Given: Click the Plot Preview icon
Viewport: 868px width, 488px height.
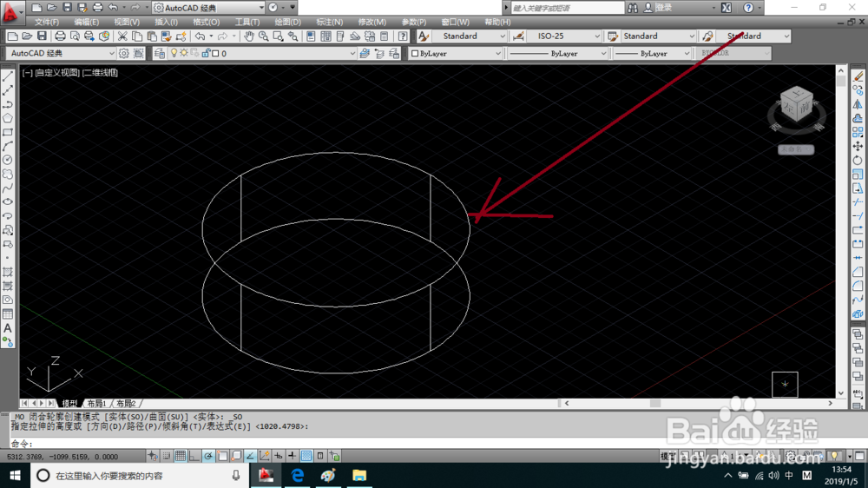Looking at the screenshot, I should 74,36.
